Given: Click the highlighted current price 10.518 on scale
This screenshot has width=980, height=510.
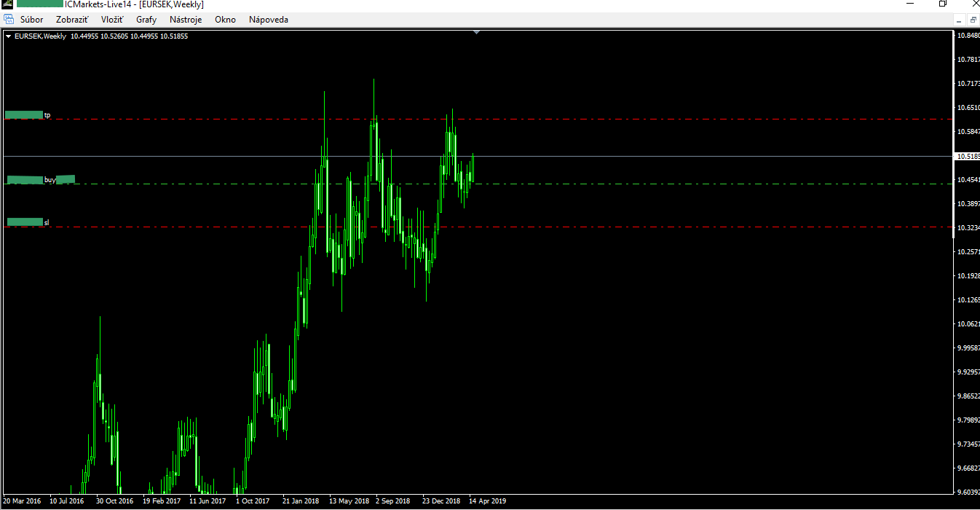Looking at the screenshot, I should 968,156.
